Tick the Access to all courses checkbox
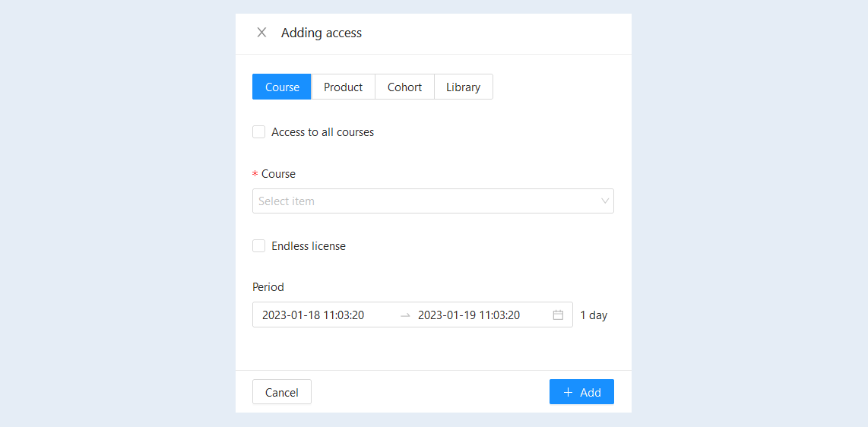The image size is (868, 427). 258,132
